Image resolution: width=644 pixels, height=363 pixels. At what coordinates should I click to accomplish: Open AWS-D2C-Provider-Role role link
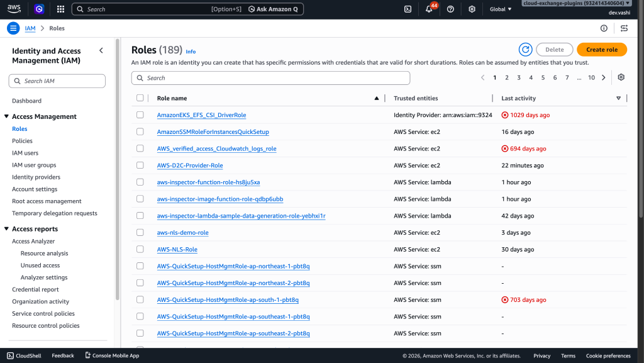pos(190,165)
